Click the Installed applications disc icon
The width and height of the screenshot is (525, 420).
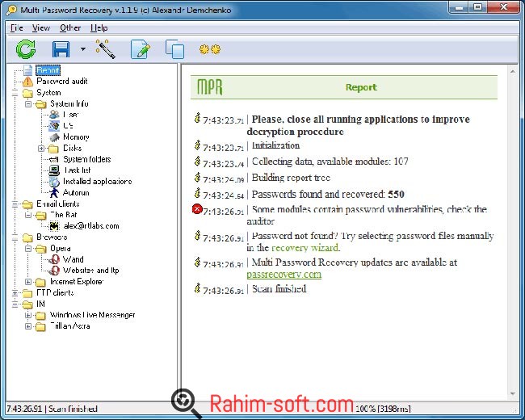click(x=54, y=182)
